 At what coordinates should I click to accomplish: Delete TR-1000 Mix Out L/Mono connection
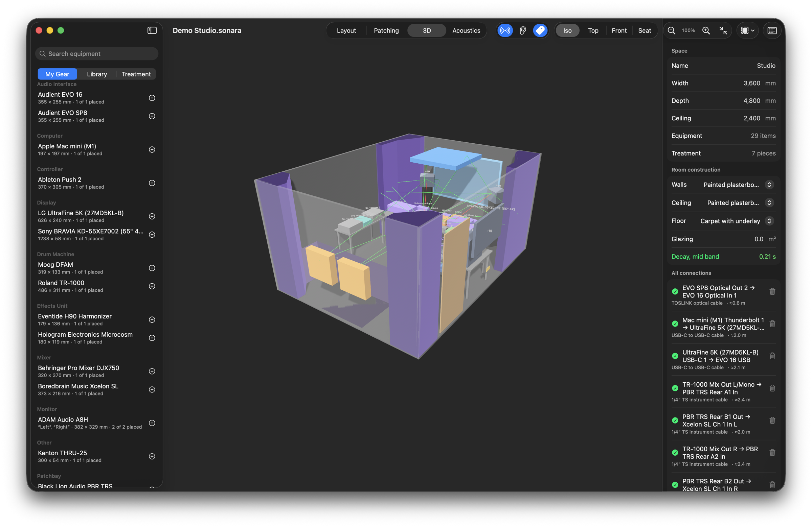click(x=772, y=388)
